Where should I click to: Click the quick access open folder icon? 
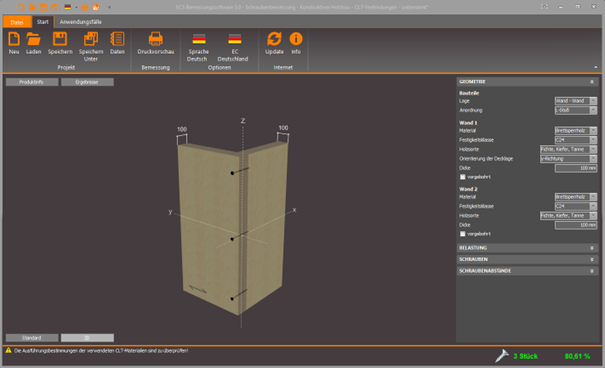[x=32, y=7]
